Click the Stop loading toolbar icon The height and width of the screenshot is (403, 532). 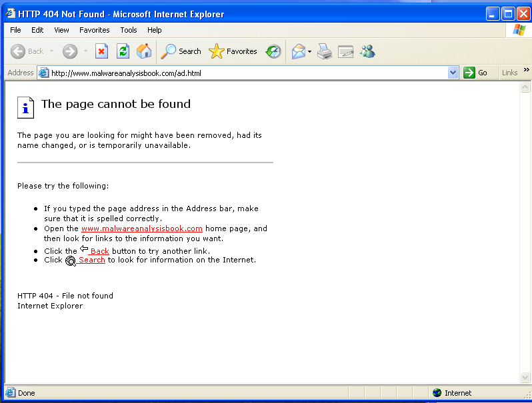click(101, 51)
